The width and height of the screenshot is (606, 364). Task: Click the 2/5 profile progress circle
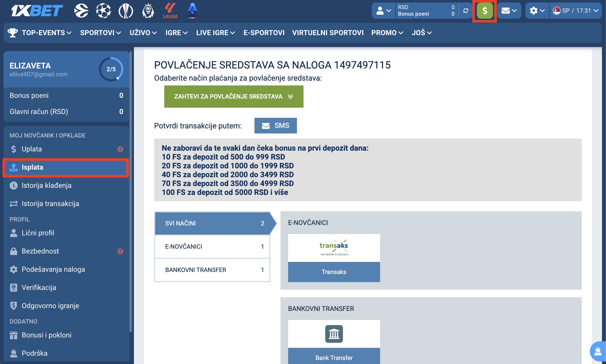111,69
